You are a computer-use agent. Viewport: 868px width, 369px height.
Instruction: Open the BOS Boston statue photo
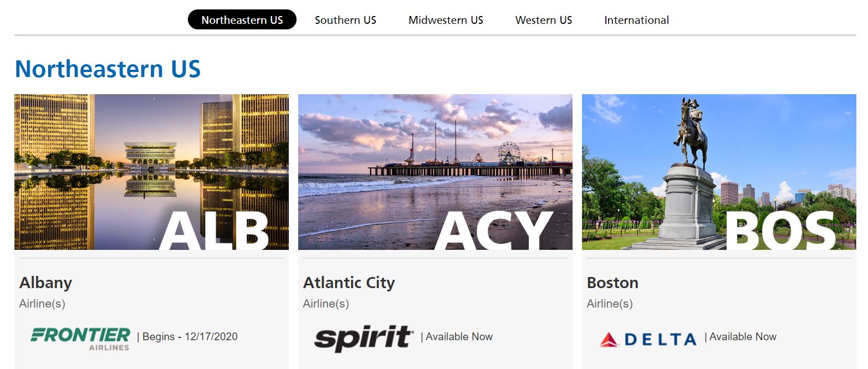(x=719, y=172)
